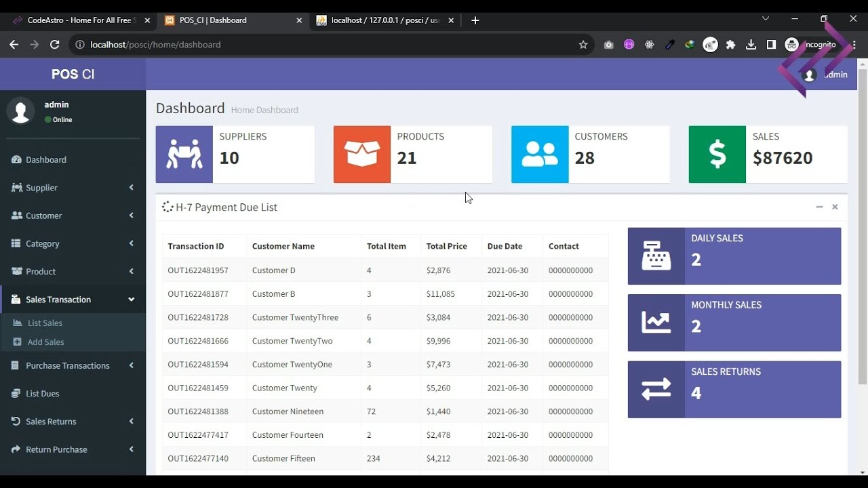This screenshot has height=488, width=868.
Task: Click the Sales Transaction icon in sidebar
Action: 16,300
